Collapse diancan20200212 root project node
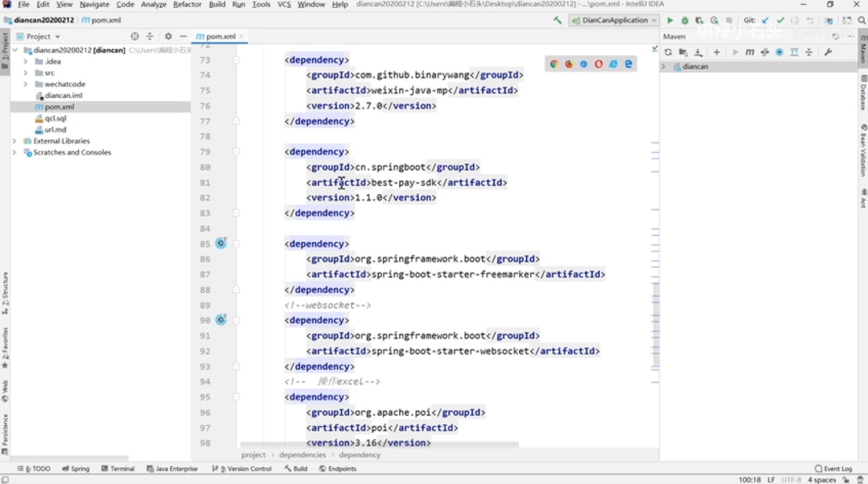This screenshot has width=868, height=484. [x=15, y=50]
